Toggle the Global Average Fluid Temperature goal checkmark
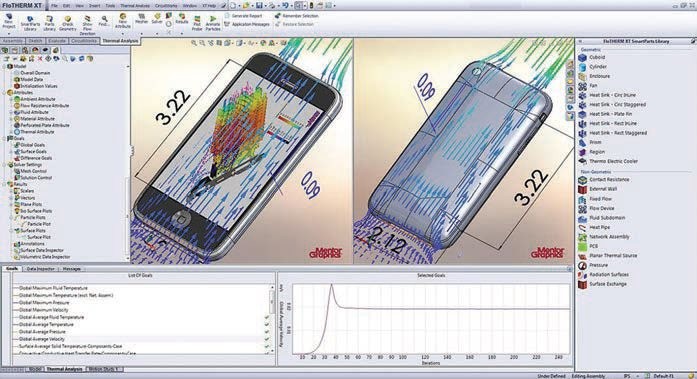This screenshot has height=379, width=697. tap(267, 317)
